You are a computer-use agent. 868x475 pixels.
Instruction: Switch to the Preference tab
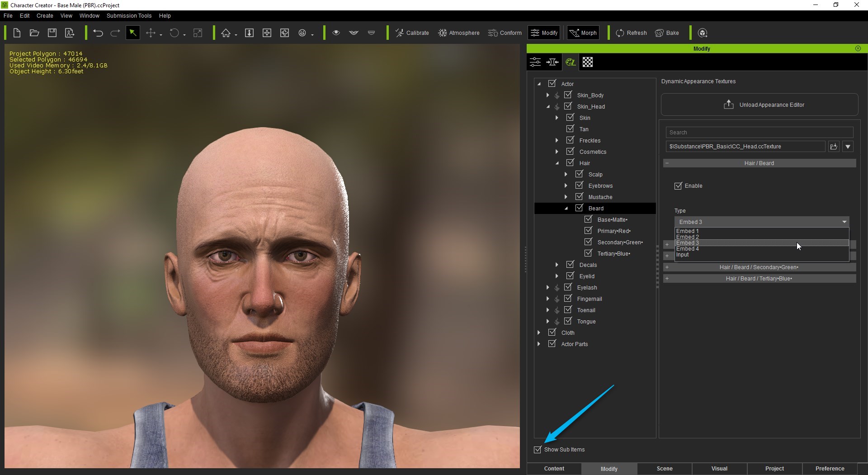[x=830, y=469]
